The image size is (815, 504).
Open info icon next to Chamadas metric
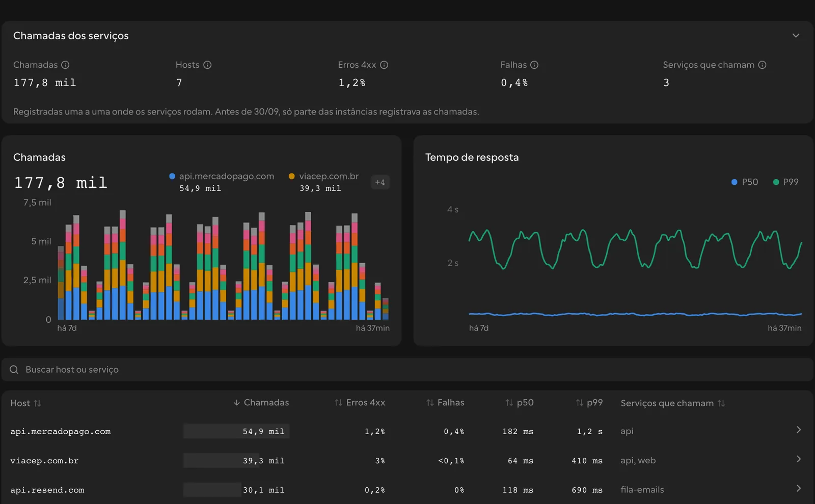point(65,65)
